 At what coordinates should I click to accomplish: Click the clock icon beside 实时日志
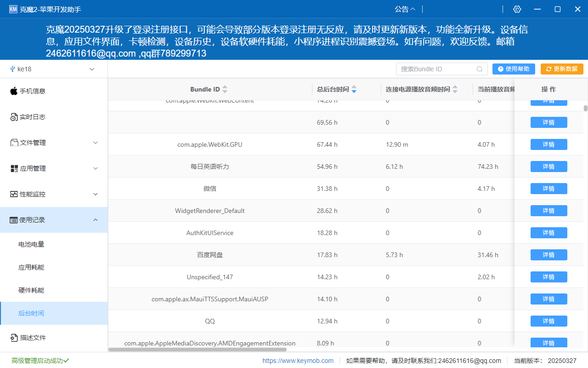(x=14, y=117)
